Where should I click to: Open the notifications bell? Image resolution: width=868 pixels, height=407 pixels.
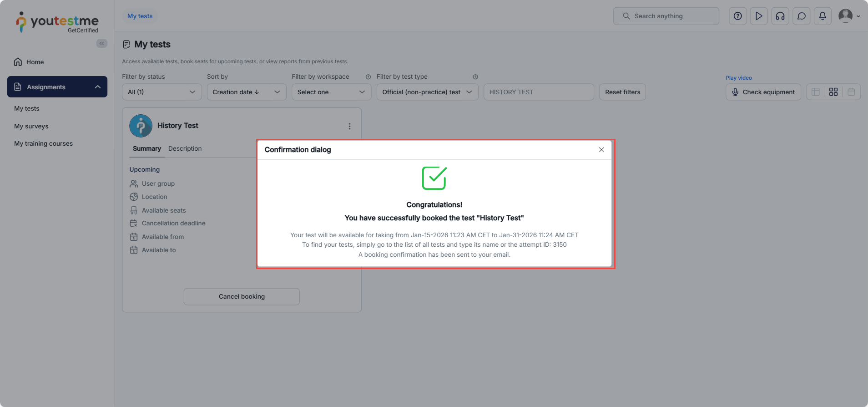823,16
